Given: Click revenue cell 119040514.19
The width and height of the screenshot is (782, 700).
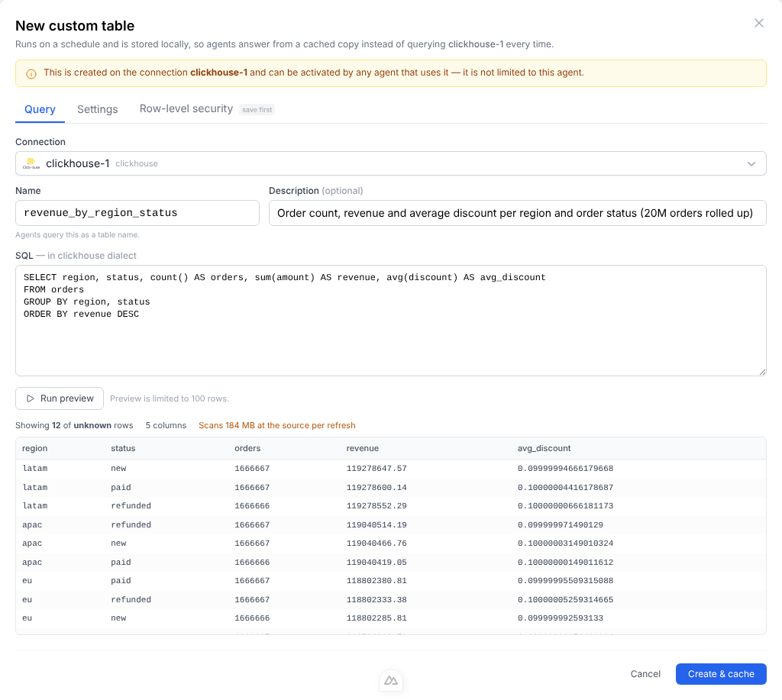Looking at the screenshot, I should click(376, 524).
